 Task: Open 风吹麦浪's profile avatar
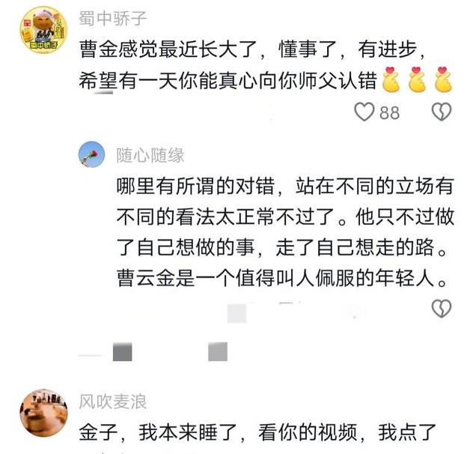point(43,412)
